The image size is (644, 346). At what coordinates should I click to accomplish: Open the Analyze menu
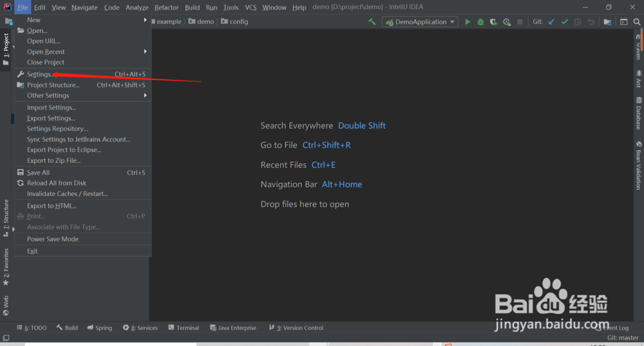point(137,7)
